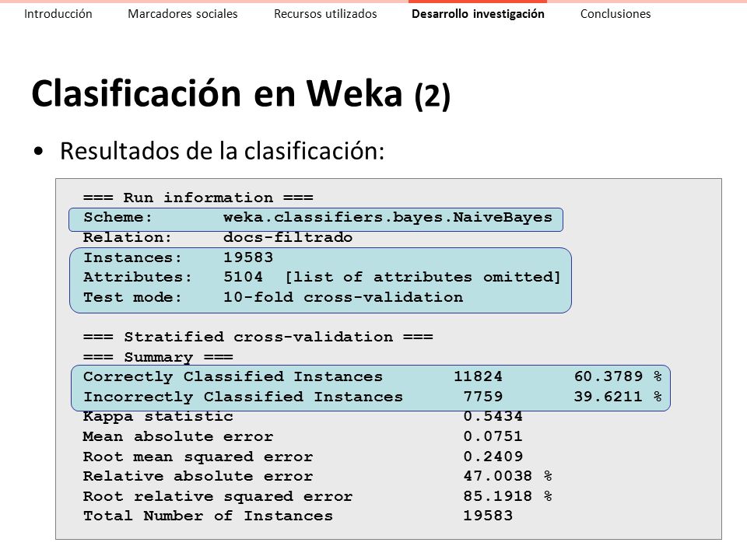Select Relative absolute error label
Image resolution: width=747 pixels, height=560 pixels.
click(198, 476)
